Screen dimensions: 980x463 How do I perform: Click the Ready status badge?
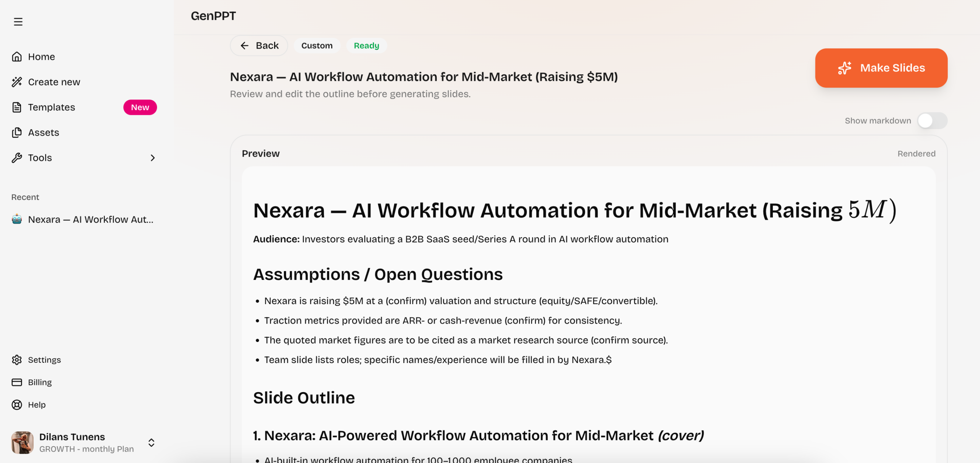tap(366, 46)
